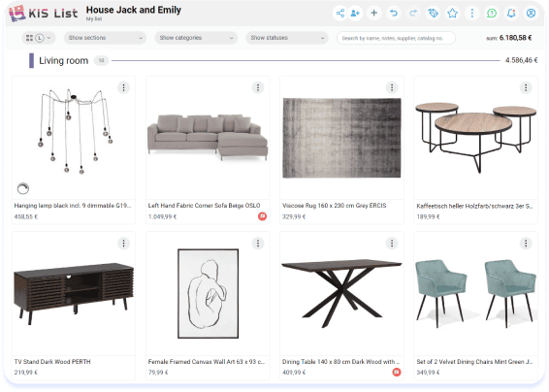This screenshot has width=549, height=392.
Task: Open user profile account icon
Action: (531, 14)
